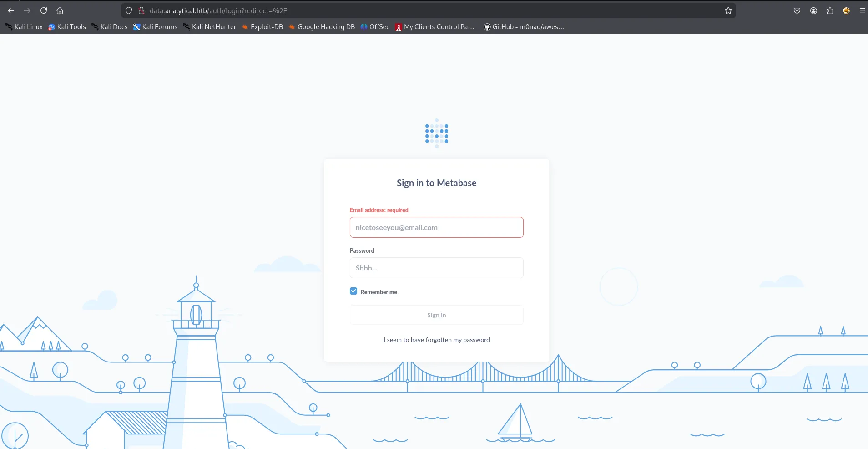Click 'Email address: required' label
This screenshot has width=868, height=449.
point(379,210)
